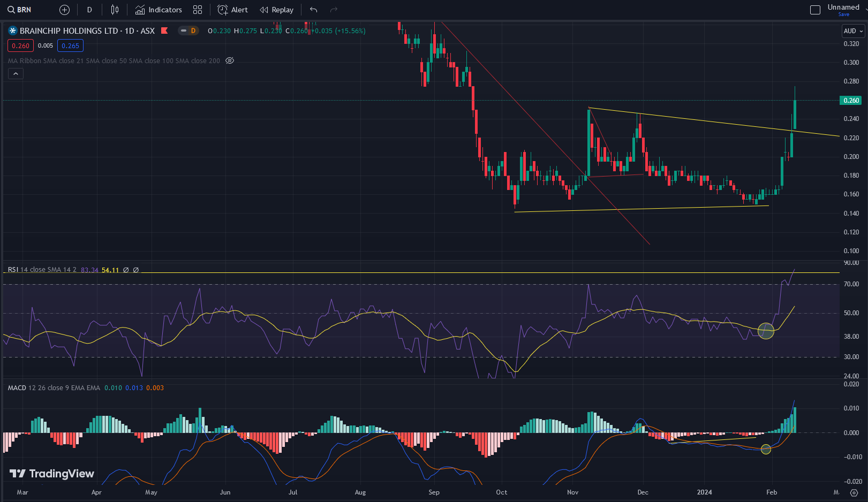Screen dimensions: 868x502
Task: Click the 0.265 buy price button
Action: tap(70, 45)
